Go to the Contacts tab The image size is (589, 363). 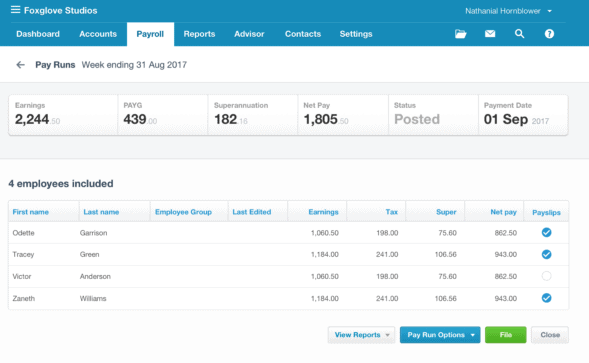point(303,34)
